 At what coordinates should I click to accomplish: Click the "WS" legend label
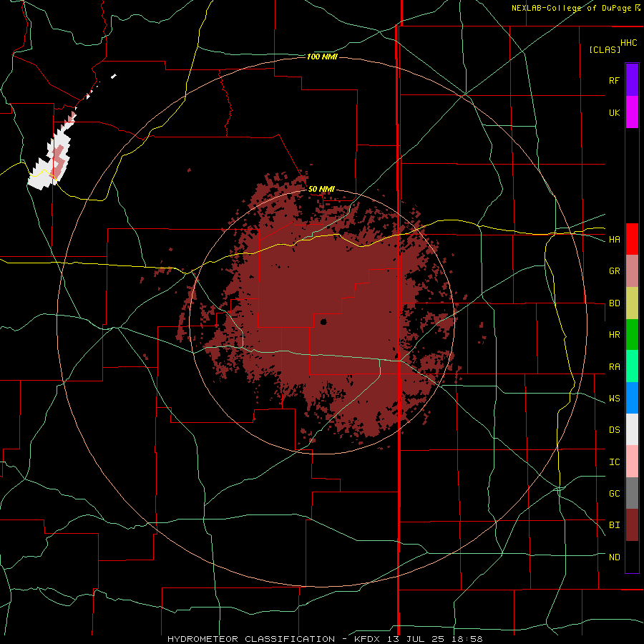click(x=614, y=399)
